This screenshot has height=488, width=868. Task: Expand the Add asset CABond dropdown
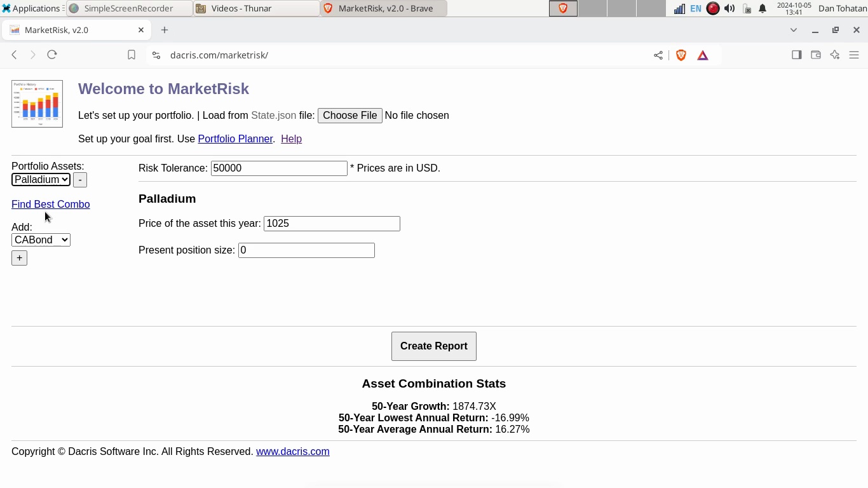click(x=41, y=240)
